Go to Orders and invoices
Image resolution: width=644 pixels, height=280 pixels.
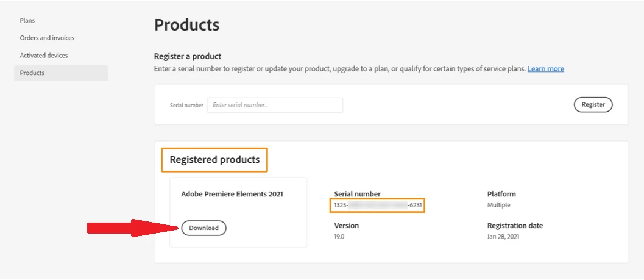pos(47,38)
